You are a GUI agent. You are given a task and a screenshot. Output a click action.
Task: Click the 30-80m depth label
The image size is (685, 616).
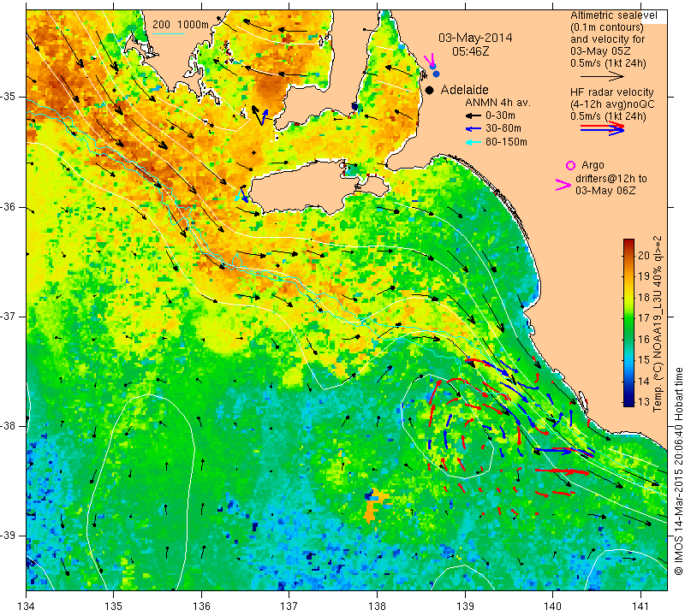(x=503, y=129)
